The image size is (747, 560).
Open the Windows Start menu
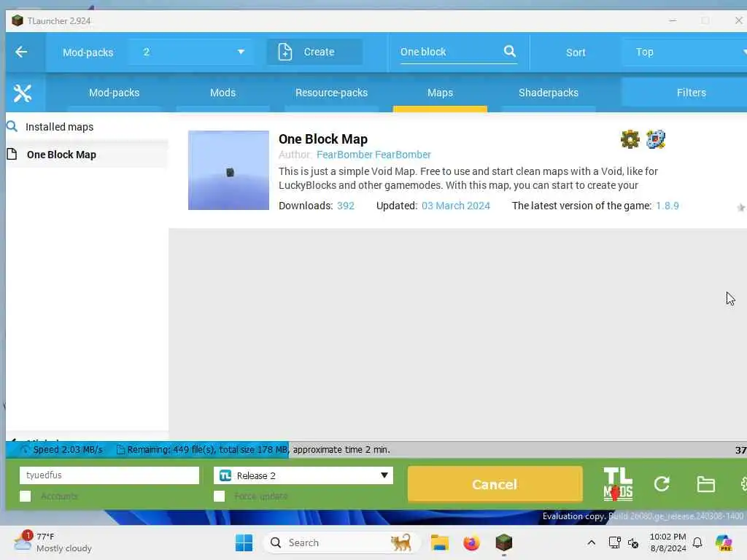pyautogui.click(x=244, y=542)
